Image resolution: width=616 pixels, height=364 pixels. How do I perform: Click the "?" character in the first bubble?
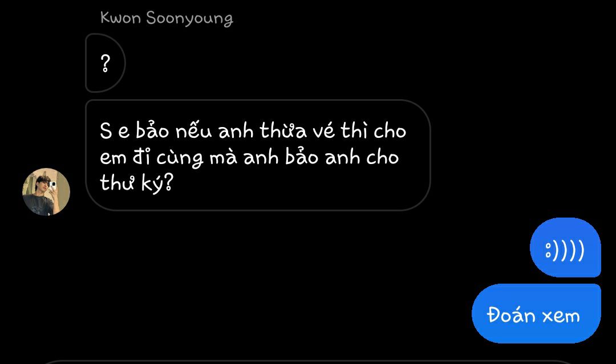[106, 64]
